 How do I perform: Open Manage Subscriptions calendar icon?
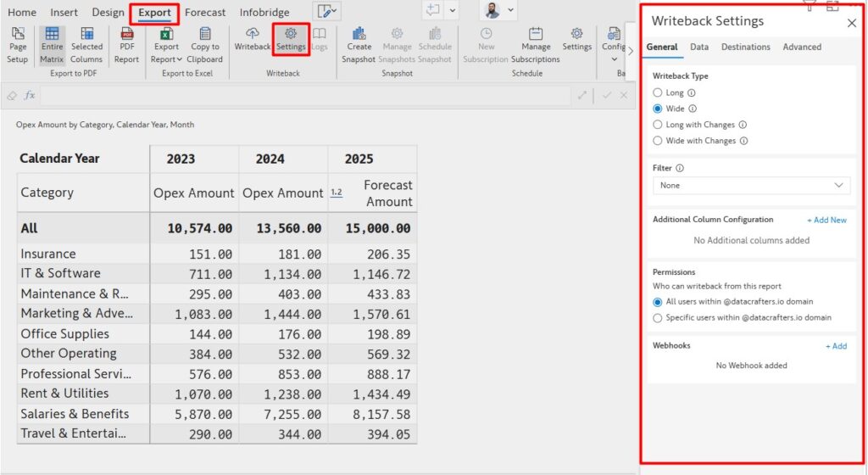(536, 35)
